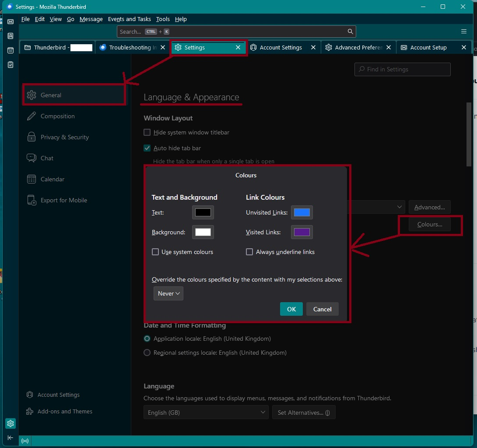Open the Thunderbird hamburger app menu
The width and height of the screenshot is (477, 448).
(464, 32)
